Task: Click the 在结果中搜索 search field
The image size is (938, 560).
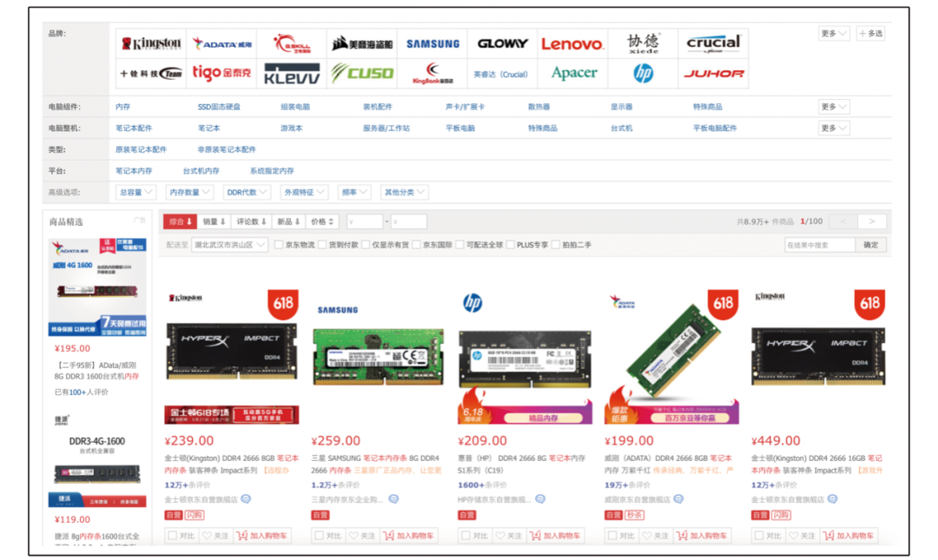Action: [820, 245]
